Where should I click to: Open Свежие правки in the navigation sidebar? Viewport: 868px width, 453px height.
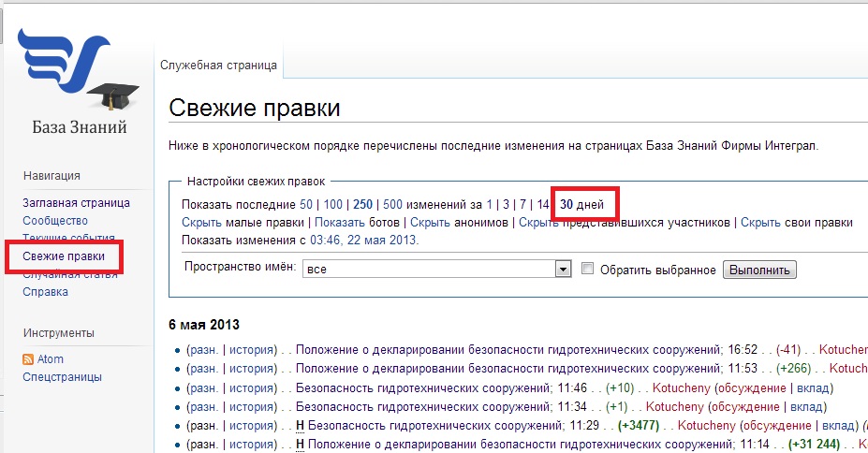click(x=64, y=256)
